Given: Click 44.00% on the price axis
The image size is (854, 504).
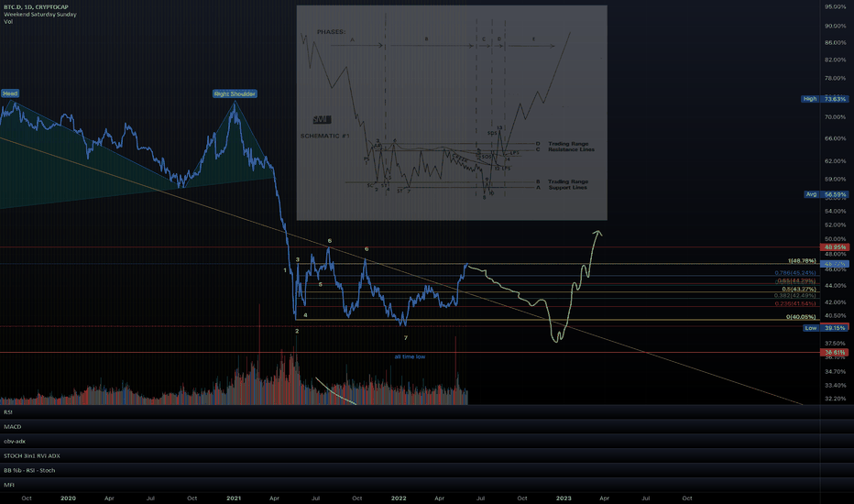Looking at the screenshot, I should (835, 285).
